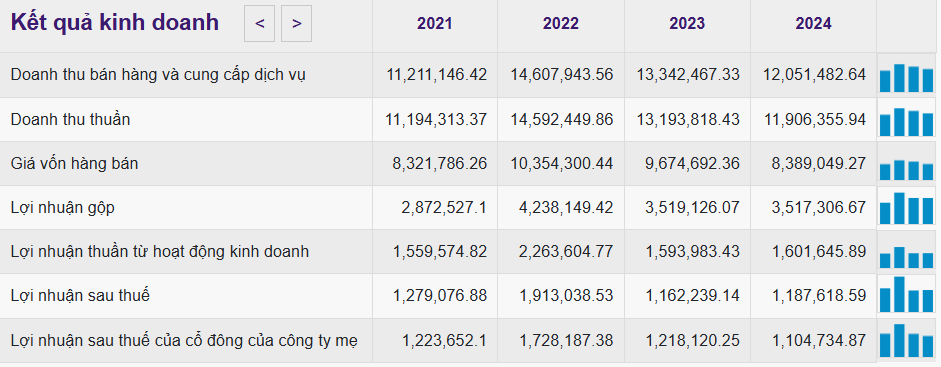The width and height of the screenshot is (941, 367).
Task: Open the mini bar chart for Doanh thu thuần
Action: click(x=906, y=121)
